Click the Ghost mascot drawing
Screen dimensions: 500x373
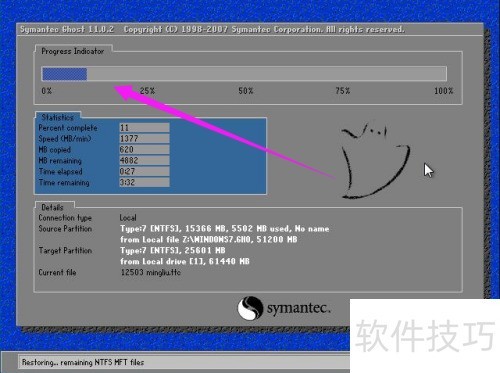coord(375,161)
